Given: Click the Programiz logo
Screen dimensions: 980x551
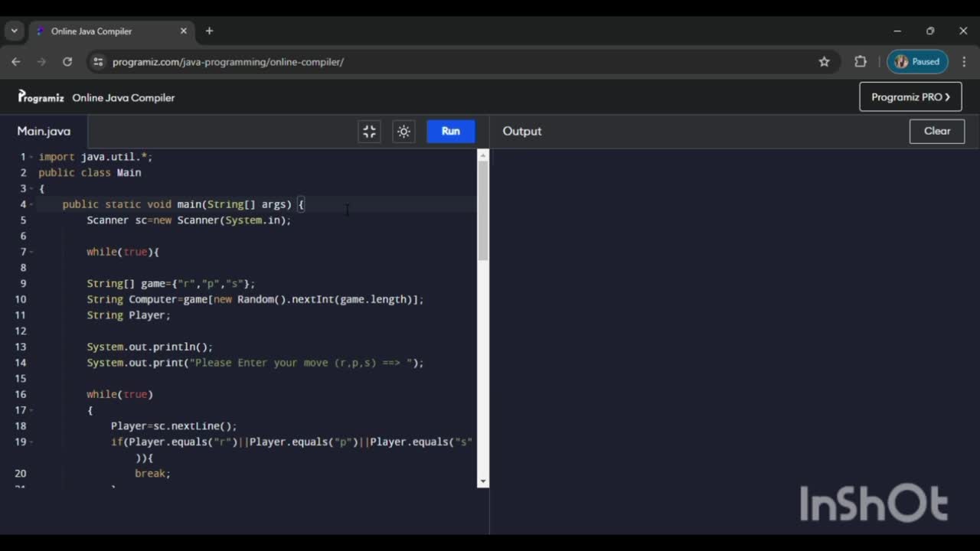Looking at the screenshot, I should [x=41, y=97].
